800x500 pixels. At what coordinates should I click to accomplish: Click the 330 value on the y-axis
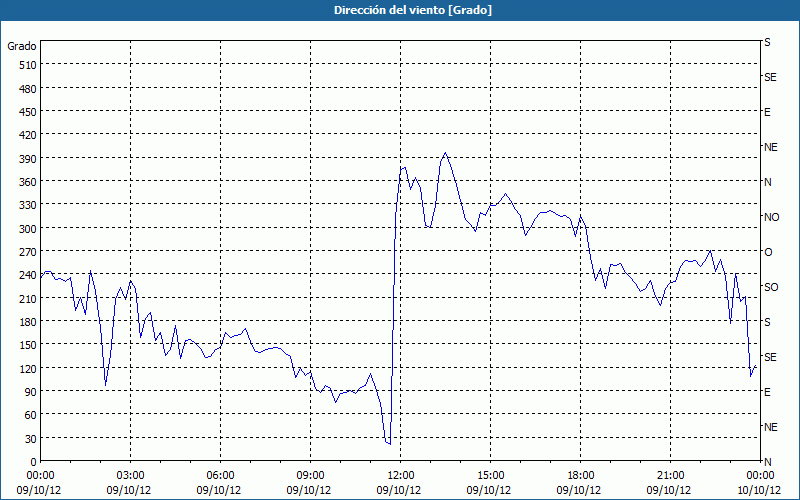click(x=28, y=205)
